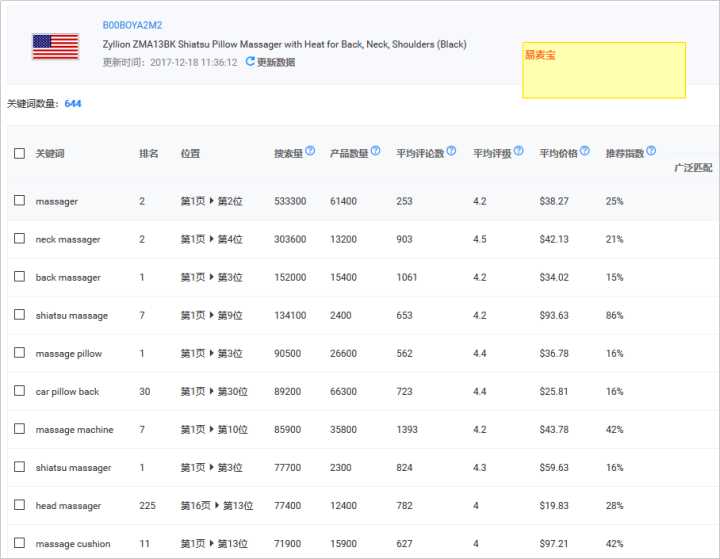Click the 关键词 column header
Viewport: 720px width, 559px height.
[50, 154]
